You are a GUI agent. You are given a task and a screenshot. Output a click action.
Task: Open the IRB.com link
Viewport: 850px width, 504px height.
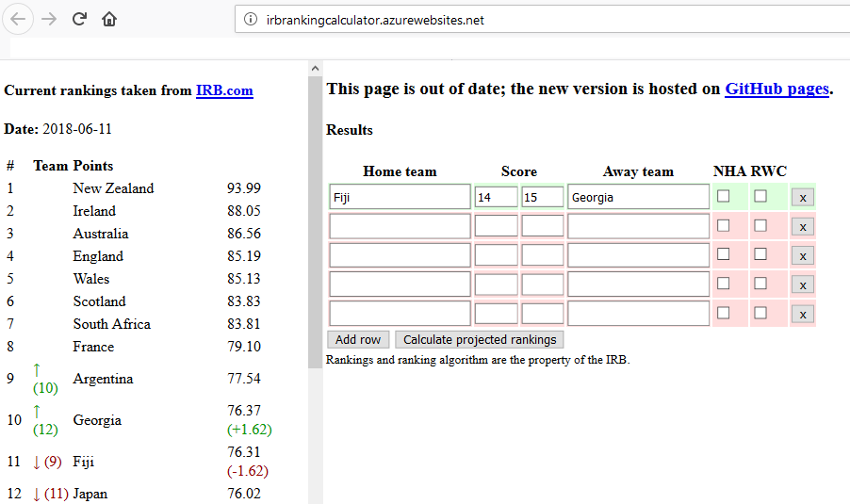tap(224, 90)
